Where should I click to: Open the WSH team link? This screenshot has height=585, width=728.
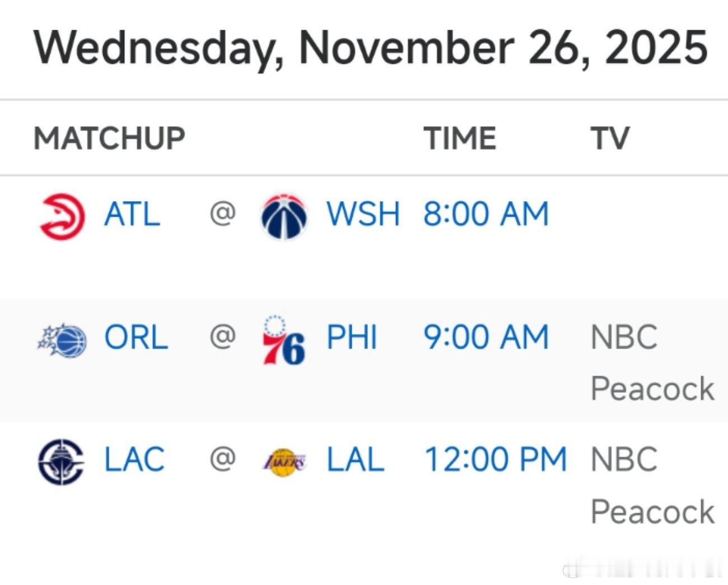[363, 215]
